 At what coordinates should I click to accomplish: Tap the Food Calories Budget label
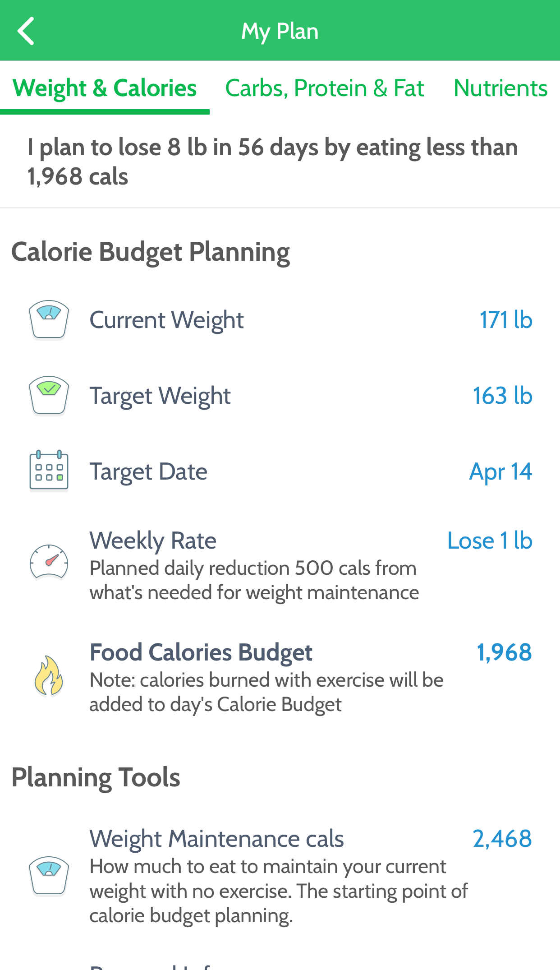201,652
